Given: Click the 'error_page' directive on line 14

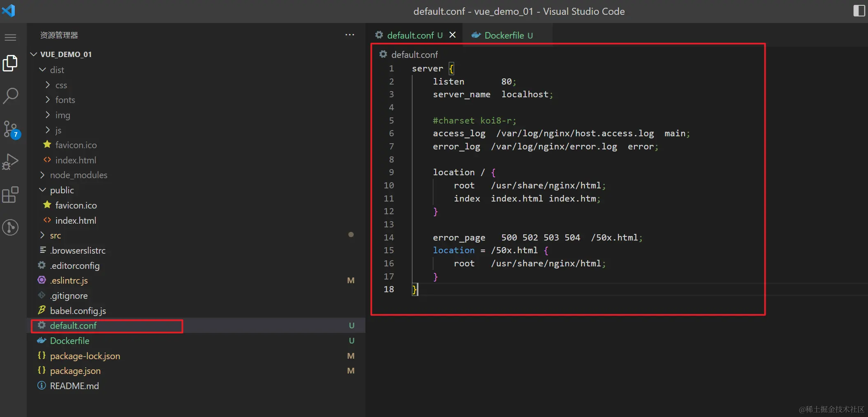Looking at the screenshot, I should click(459, 238).
